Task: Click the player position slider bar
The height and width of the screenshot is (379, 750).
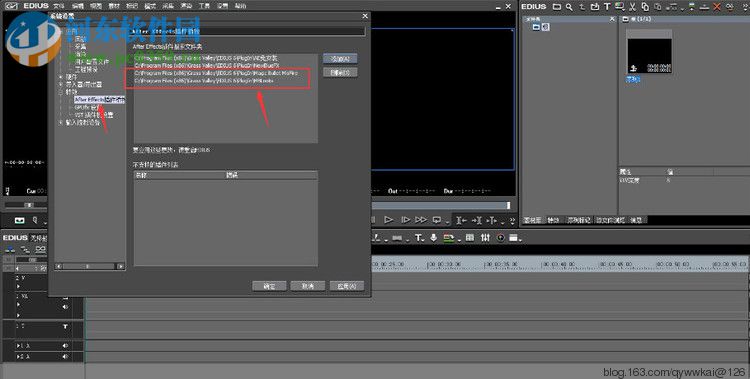Action: [x=441, y=205]
